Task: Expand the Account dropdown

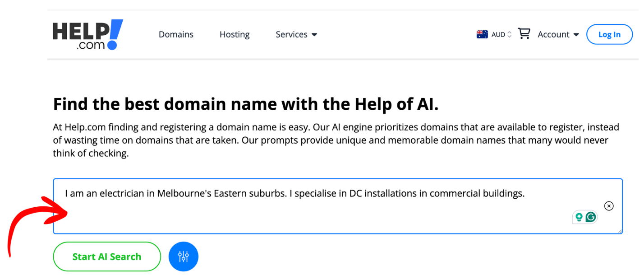Action: click(553, 34)
